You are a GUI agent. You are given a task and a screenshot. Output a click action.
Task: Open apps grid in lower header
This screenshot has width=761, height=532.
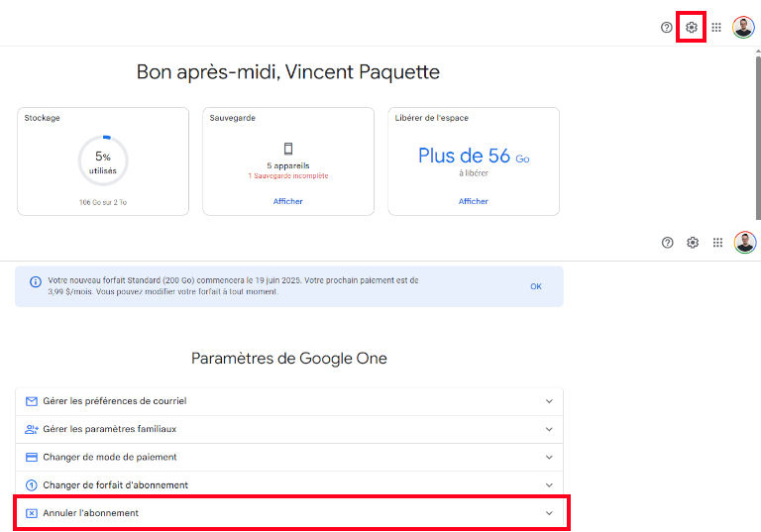coord(717,242)
